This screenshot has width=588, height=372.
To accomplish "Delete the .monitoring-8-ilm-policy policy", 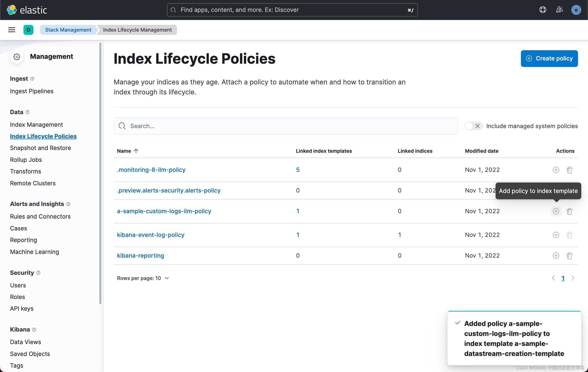I will [569, 170].
